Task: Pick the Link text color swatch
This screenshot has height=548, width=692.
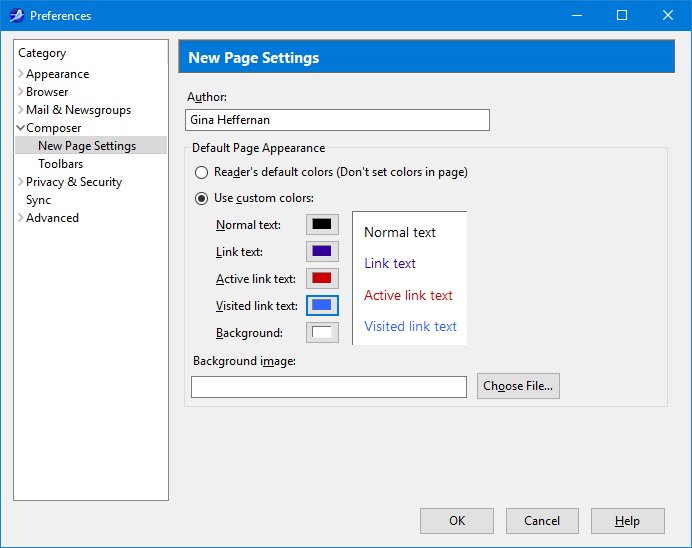Action: (x=322, y=251)
